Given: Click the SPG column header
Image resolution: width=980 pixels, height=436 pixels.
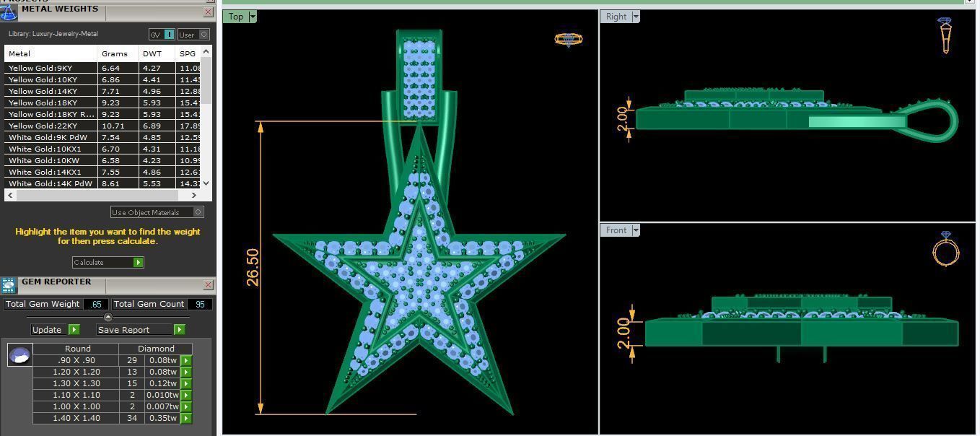Looking at the screenshot, I should (x=188, y=53).
